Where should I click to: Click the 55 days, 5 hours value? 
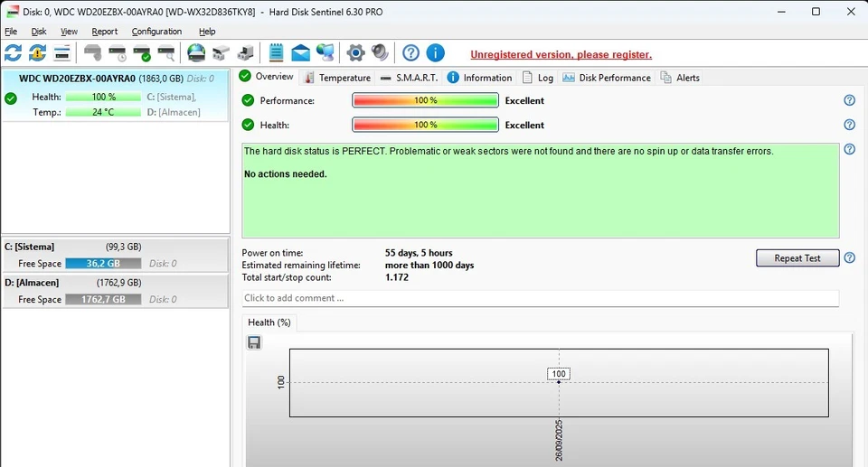coord(419,253)
